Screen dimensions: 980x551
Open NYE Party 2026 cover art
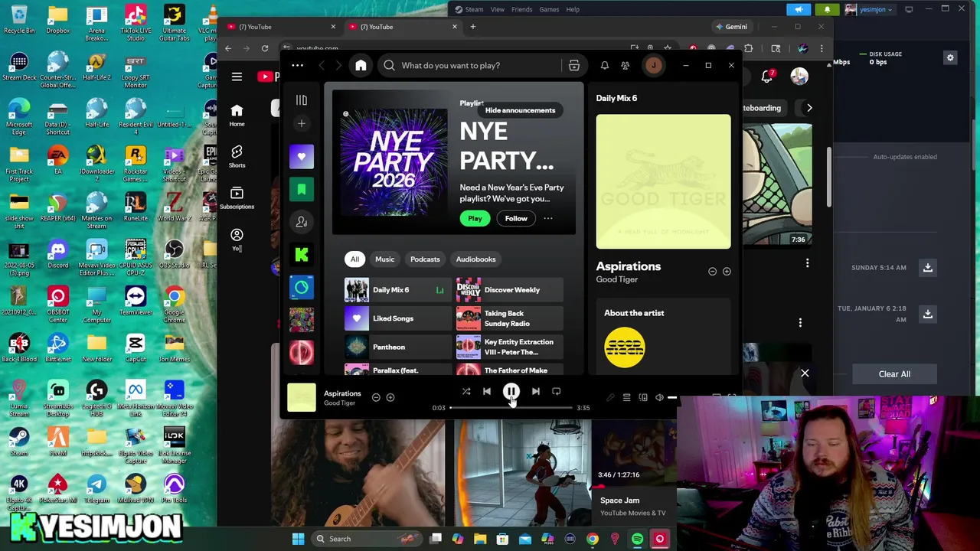(x=394, y=162)
